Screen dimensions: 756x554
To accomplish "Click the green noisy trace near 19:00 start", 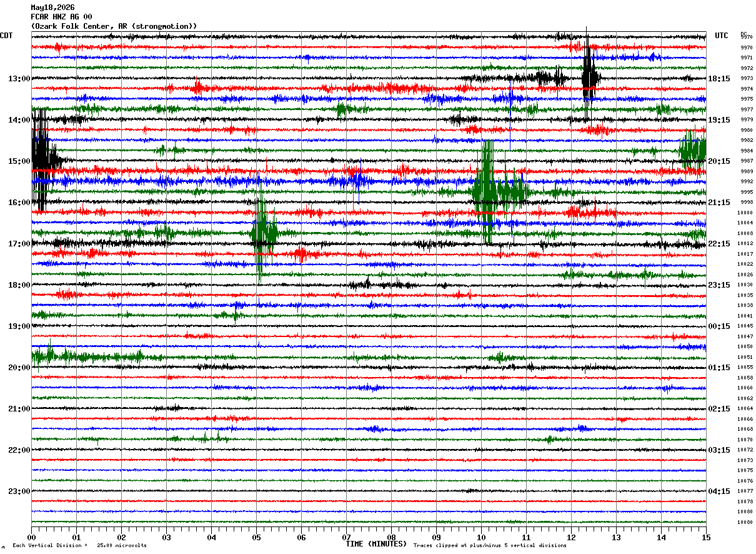I will (87, 356).
